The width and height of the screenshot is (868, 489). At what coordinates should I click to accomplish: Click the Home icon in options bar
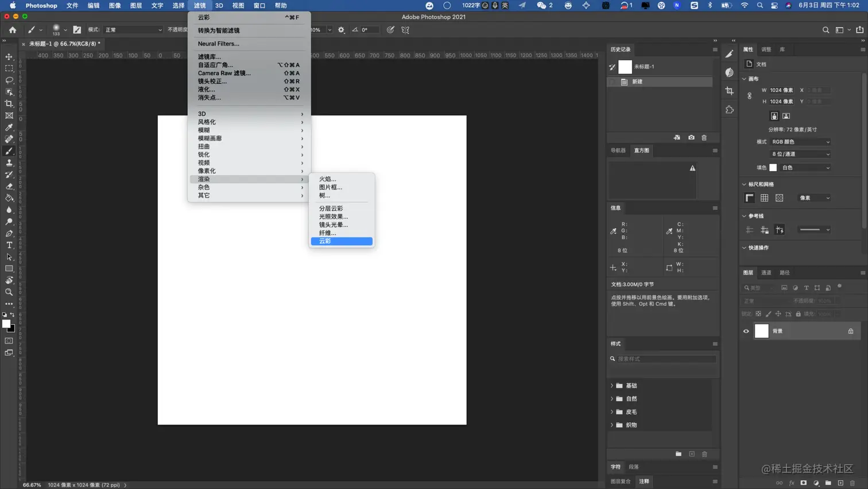click(13, 30)
